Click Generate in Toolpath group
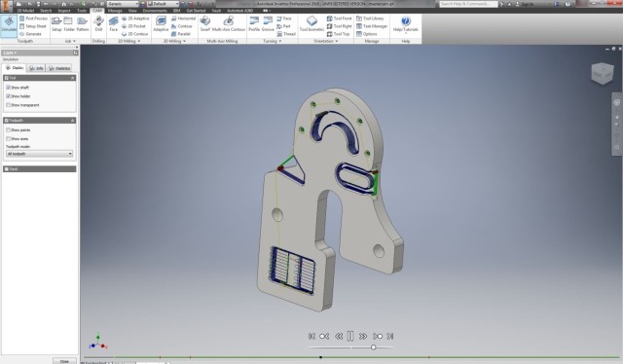The image size is (623, 364). (x=30, y=34)
